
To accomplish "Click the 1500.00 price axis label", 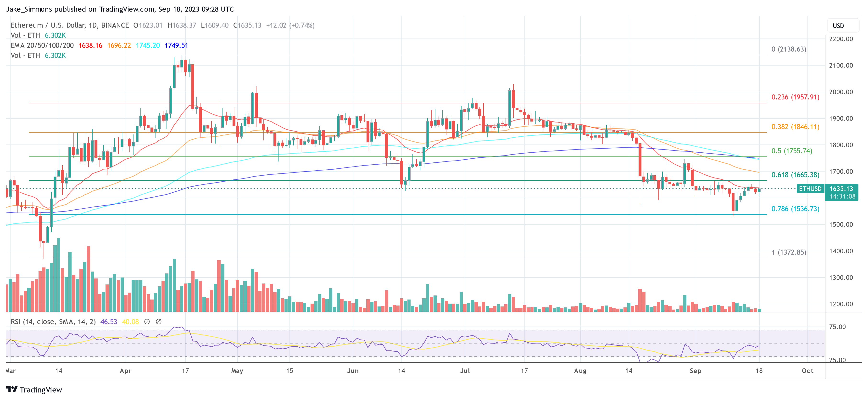I will [841, 225].
